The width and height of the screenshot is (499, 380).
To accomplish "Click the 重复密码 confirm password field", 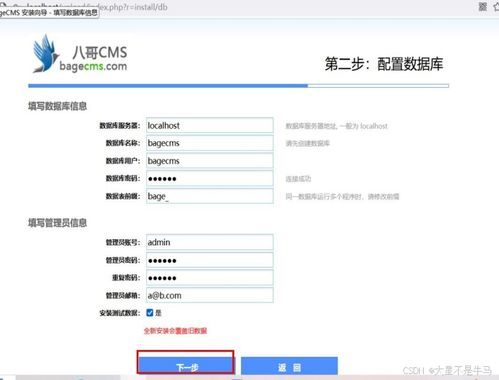I will [210, 278].
